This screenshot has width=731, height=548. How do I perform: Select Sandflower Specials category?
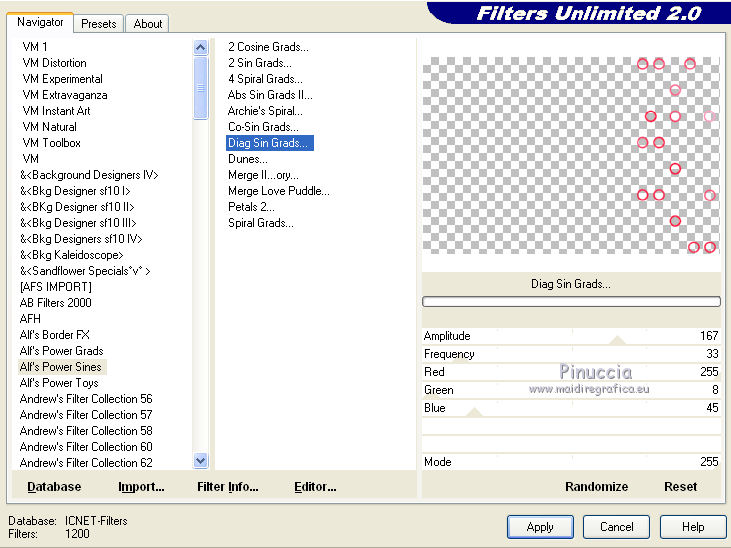tap(85, 271)
